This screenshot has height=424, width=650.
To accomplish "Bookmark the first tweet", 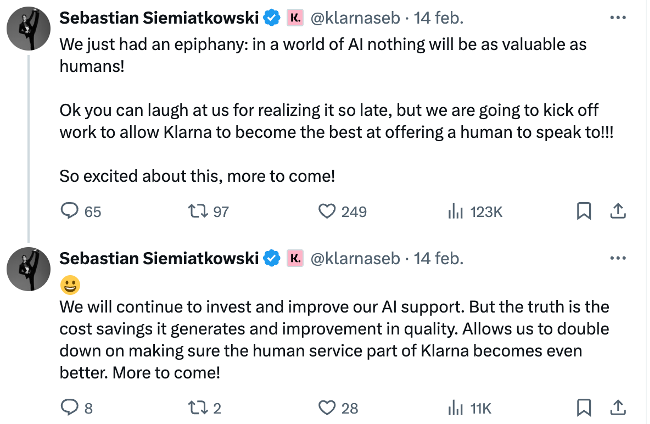I will point(584,211).
